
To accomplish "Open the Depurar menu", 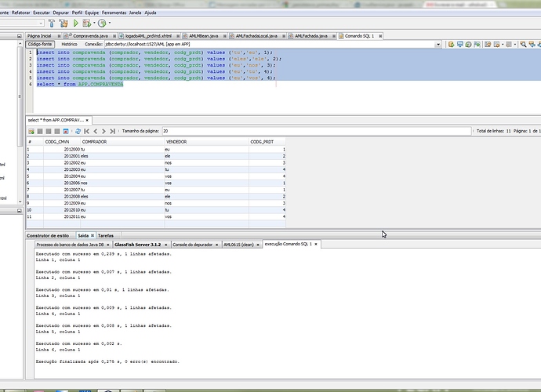I will tap(60, 13).
